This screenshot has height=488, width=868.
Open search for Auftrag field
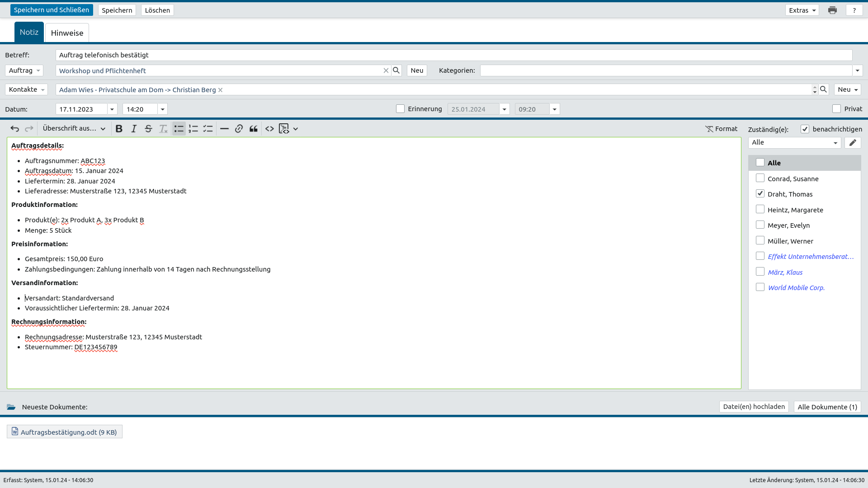[396, 70]
